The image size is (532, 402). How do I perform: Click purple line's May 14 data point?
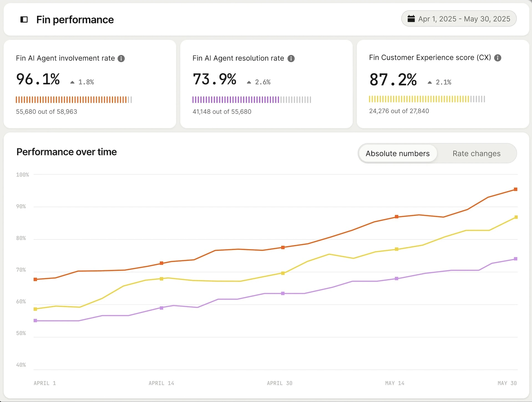[396, 278]
